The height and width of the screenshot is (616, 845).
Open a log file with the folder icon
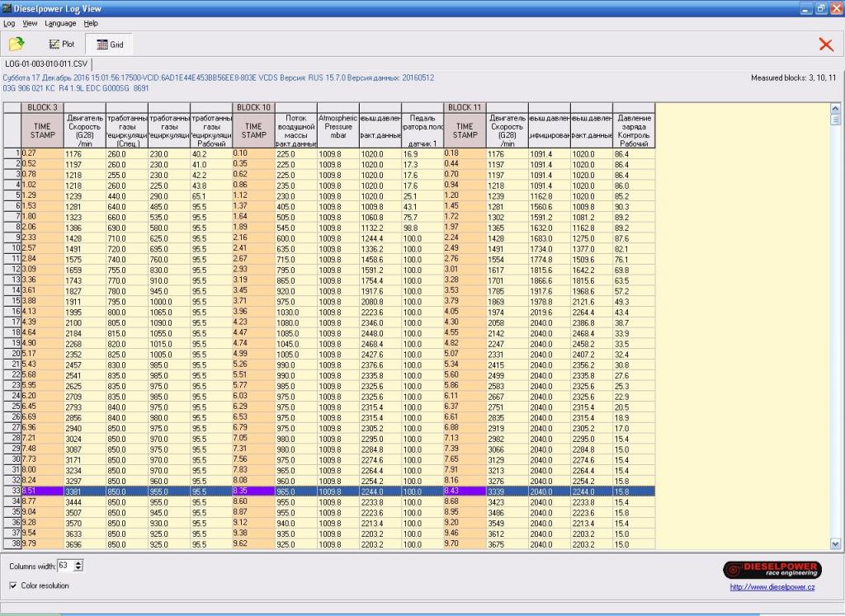(17, 45)
